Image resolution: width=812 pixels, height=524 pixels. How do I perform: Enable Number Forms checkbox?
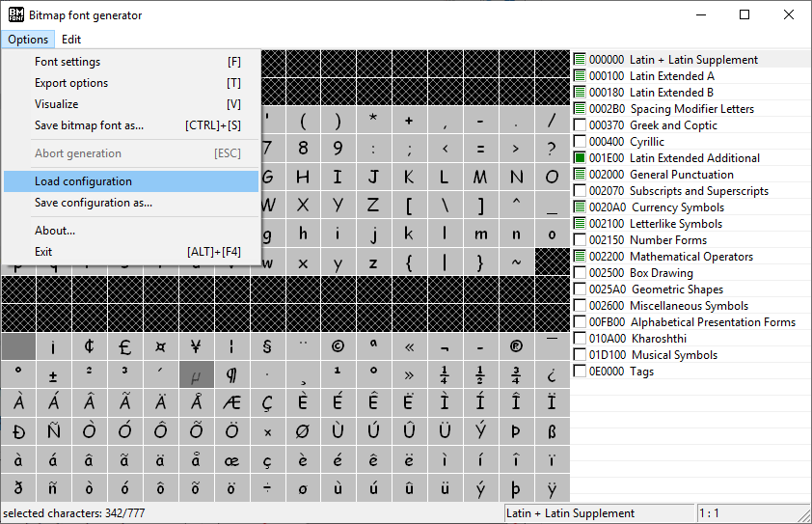580,240
